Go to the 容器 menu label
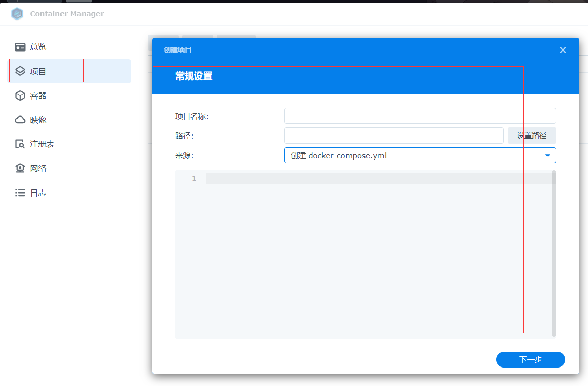Image resolution: width=588 pixels, height=386 pixels. (38, 96)
